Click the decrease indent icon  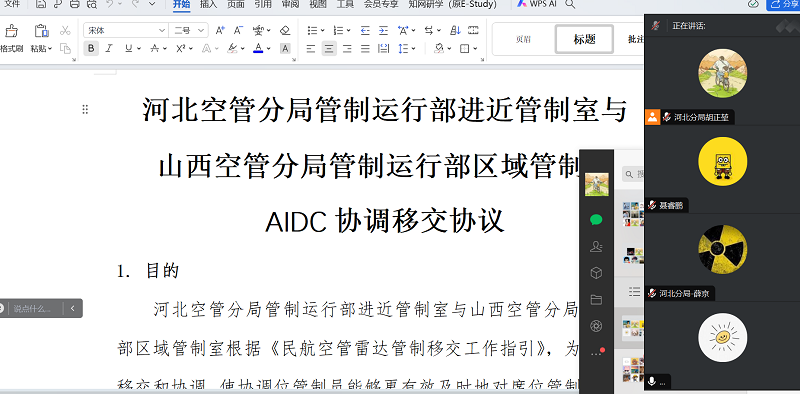pos(365,31)
